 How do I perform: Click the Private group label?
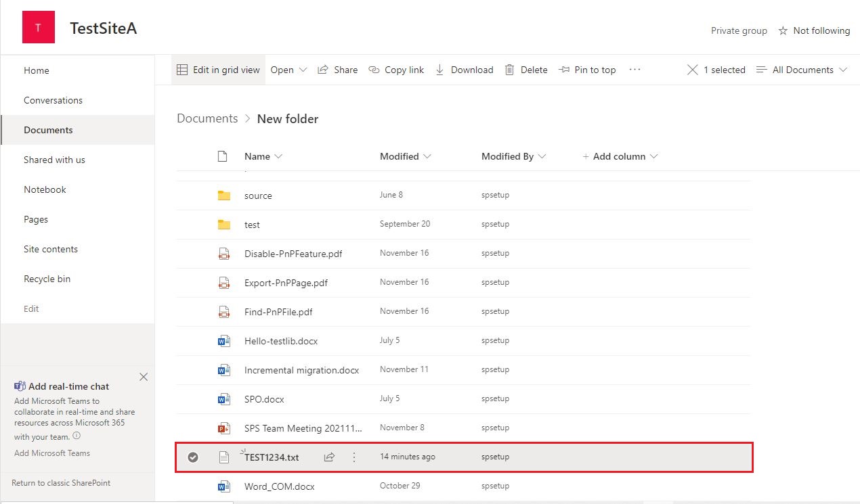pyautogui.click(x=739, y=30)
